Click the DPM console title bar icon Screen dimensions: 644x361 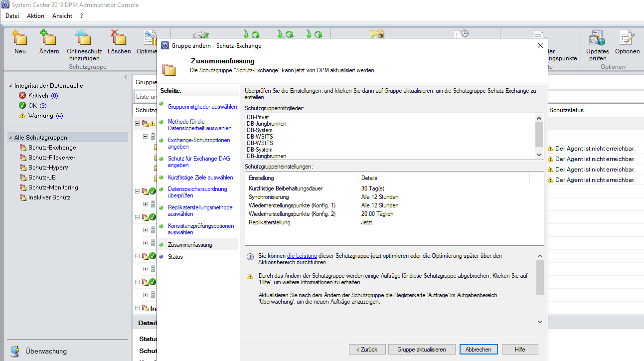click(5, 5)
